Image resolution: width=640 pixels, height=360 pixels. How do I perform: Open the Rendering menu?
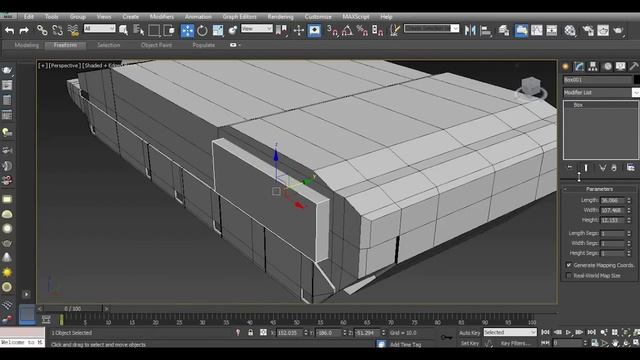click(280, 17)
